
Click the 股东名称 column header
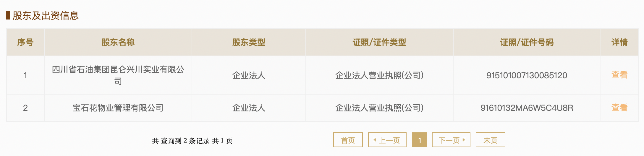point(118,42)
